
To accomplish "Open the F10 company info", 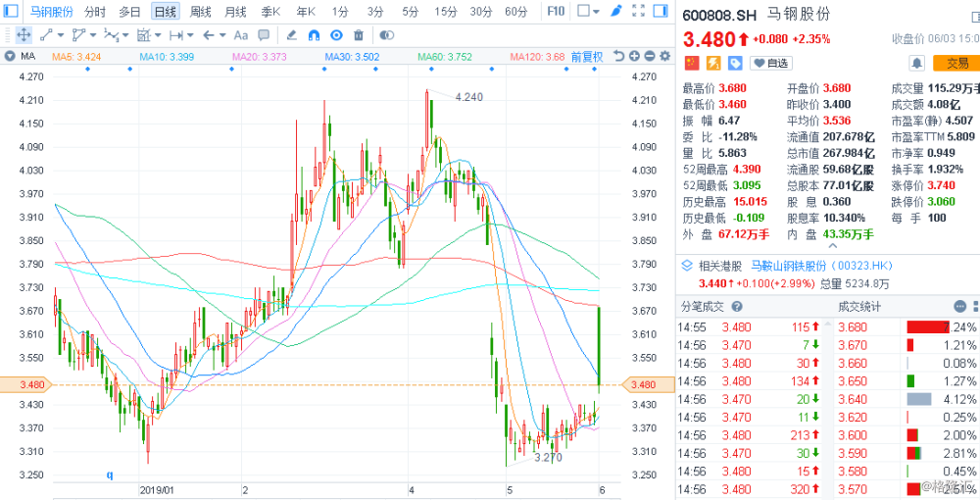I will [x=556, y=11].
